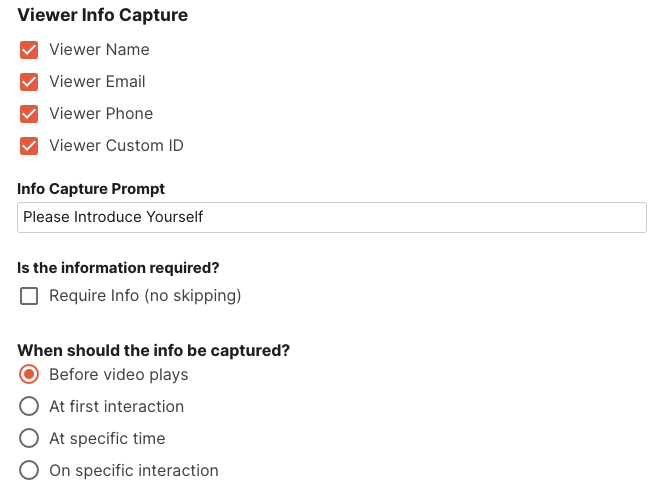Uncheck the Viewer Name checkbox
Image resolution: width=663 pixels, height=500 pixels.
(x=29, y=50)
